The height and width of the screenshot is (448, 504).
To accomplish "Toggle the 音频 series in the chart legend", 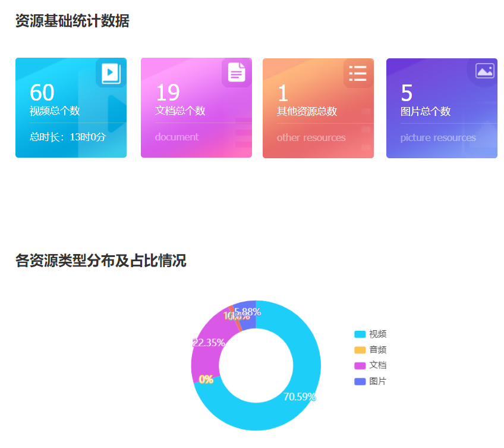I will (372, 350).
